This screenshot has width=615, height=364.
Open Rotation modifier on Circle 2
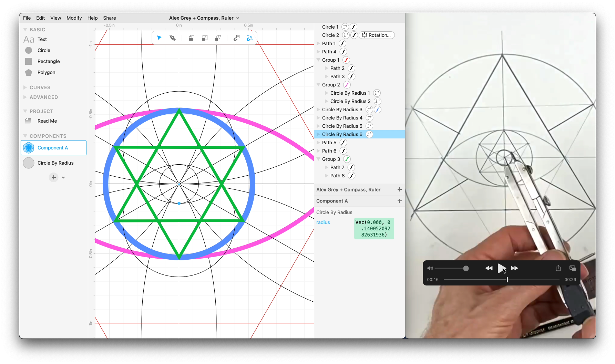tap(377, 35)
